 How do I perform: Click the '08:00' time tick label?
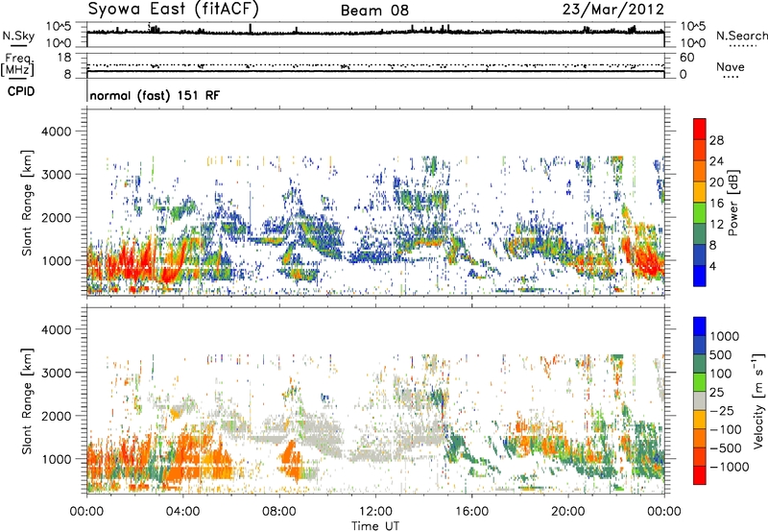(x=278, y=512)
